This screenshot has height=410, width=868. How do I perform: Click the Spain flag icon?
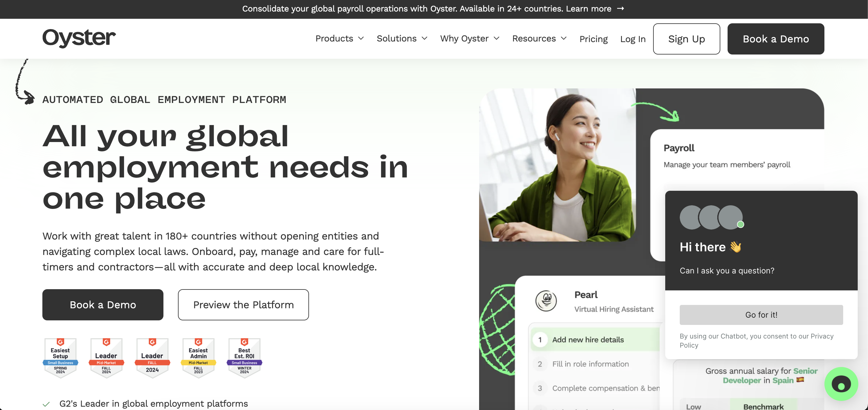[800, 380]
